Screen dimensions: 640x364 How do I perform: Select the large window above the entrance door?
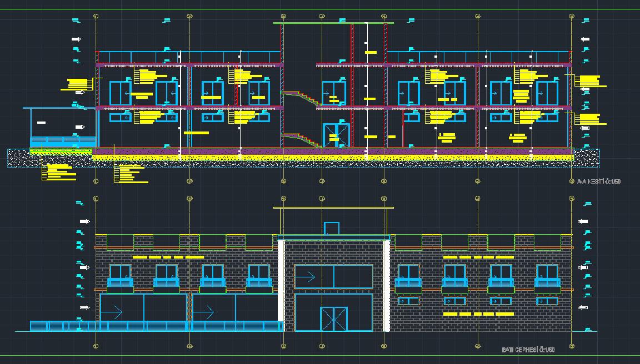pos(333,276)
